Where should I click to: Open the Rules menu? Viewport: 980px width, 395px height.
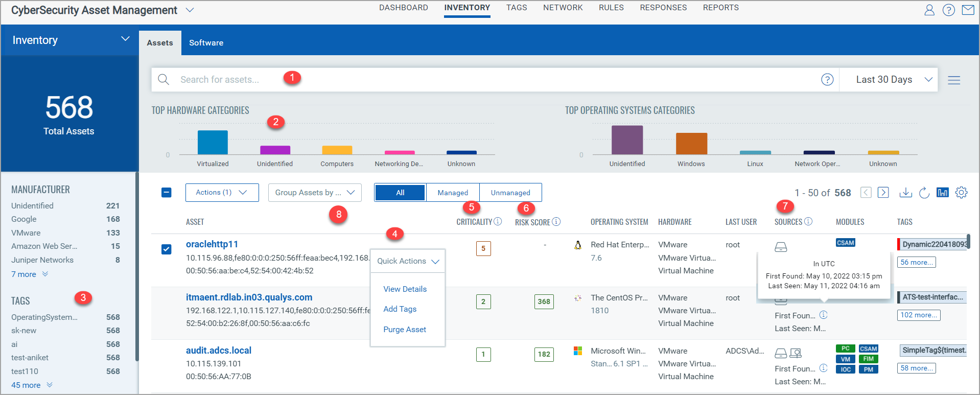(x=611, y=8)
